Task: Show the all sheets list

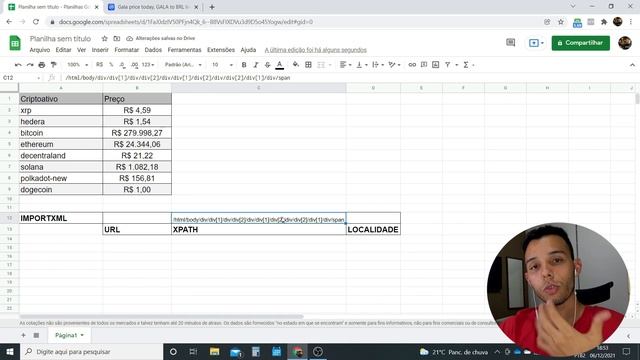Action: (x=36, y=335)
